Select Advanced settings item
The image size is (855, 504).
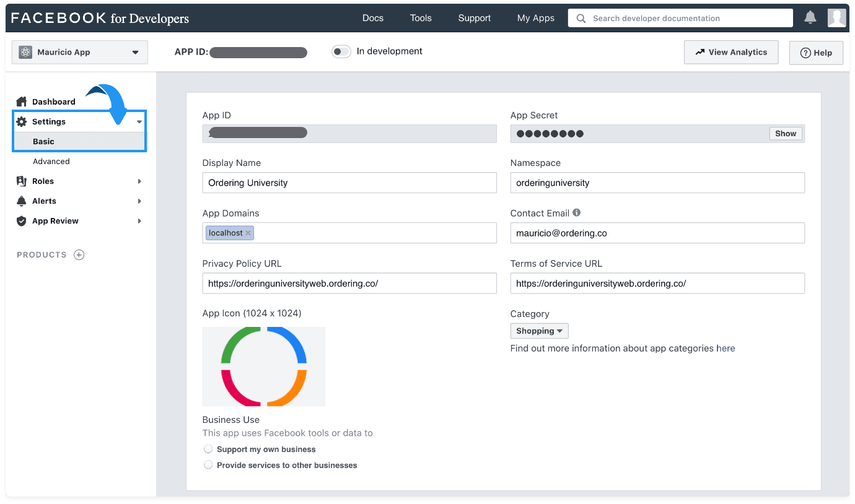coord(51,161)
